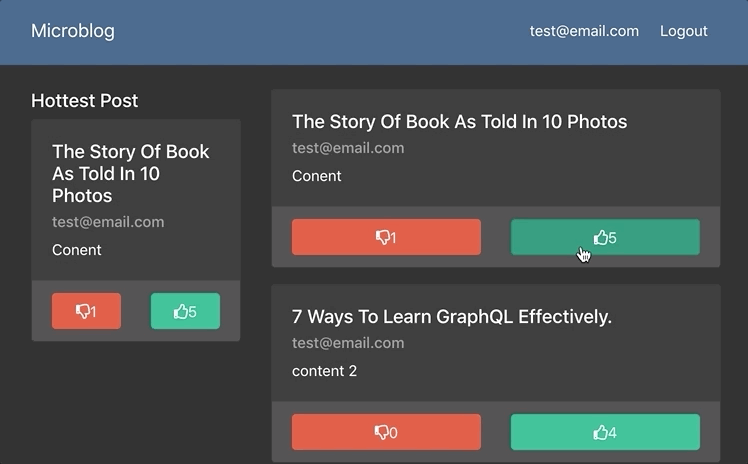Click thumbs-down icon on Hottest Post card
The height and width of the screenshot is (464, 748).
pos(83,311)
